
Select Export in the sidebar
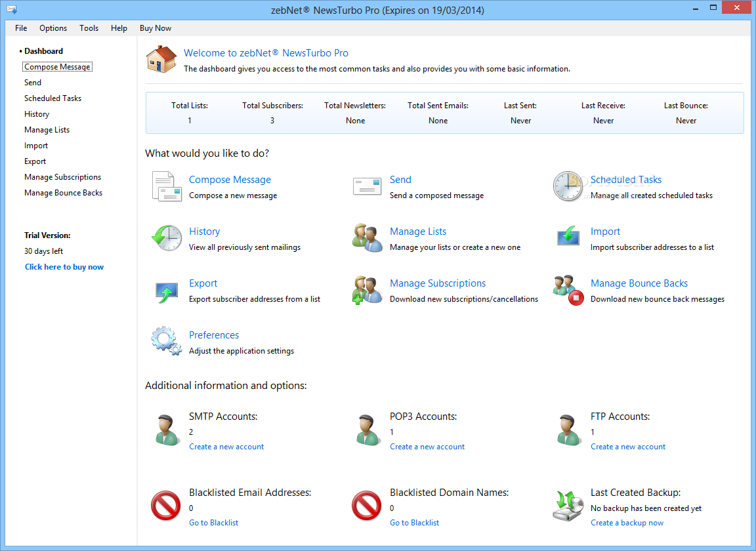click(35, 161)
